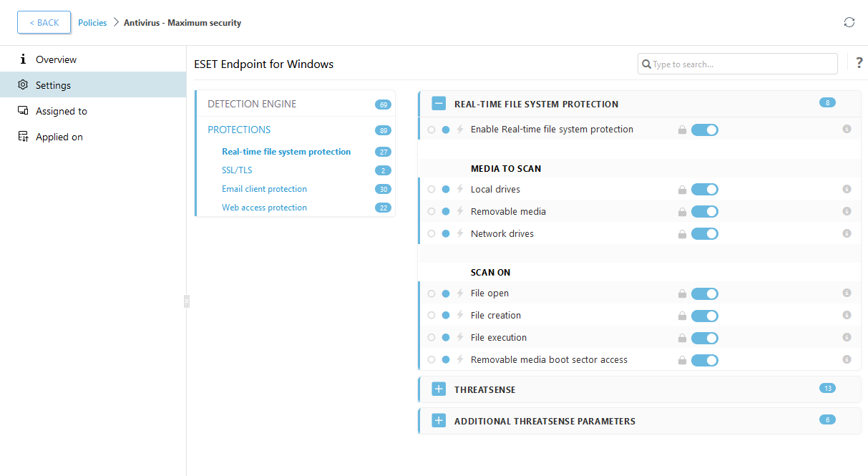The height and width of the screenshot is (476, 868).
Task: Click the lock icon next to Local drives
Action: click(x=681, y=189)
